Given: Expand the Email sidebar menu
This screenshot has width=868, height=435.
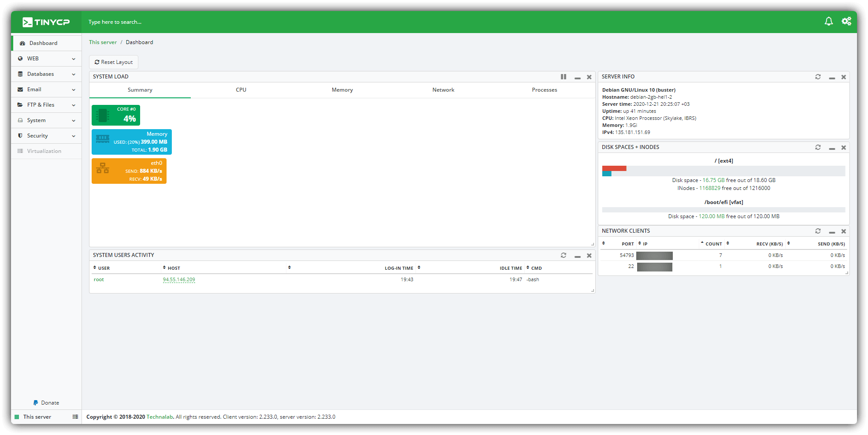Looking at the screenshot, I should click(46, 89).
